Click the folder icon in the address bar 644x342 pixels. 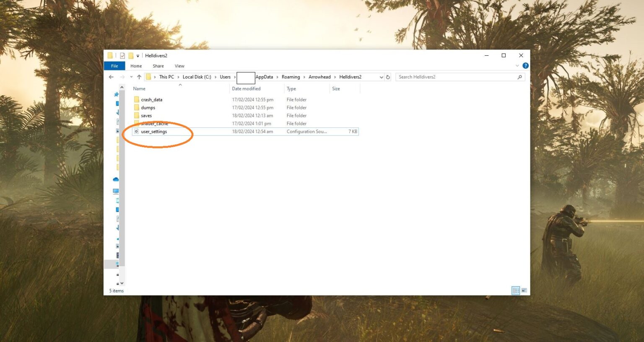(148, 77)
